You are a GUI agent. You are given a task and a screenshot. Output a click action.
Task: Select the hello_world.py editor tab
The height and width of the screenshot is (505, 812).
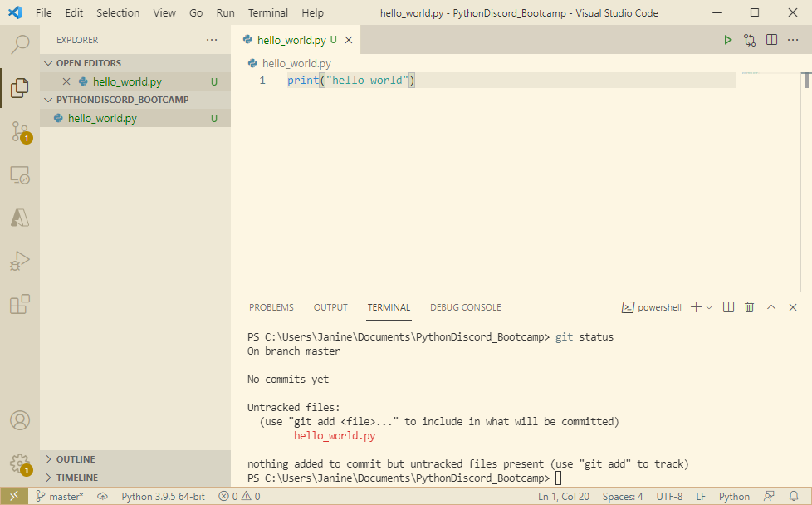[296, 40]
